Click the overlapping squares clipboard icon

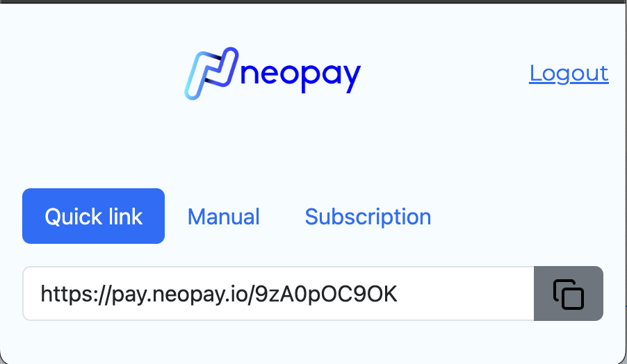click(568, 294)
